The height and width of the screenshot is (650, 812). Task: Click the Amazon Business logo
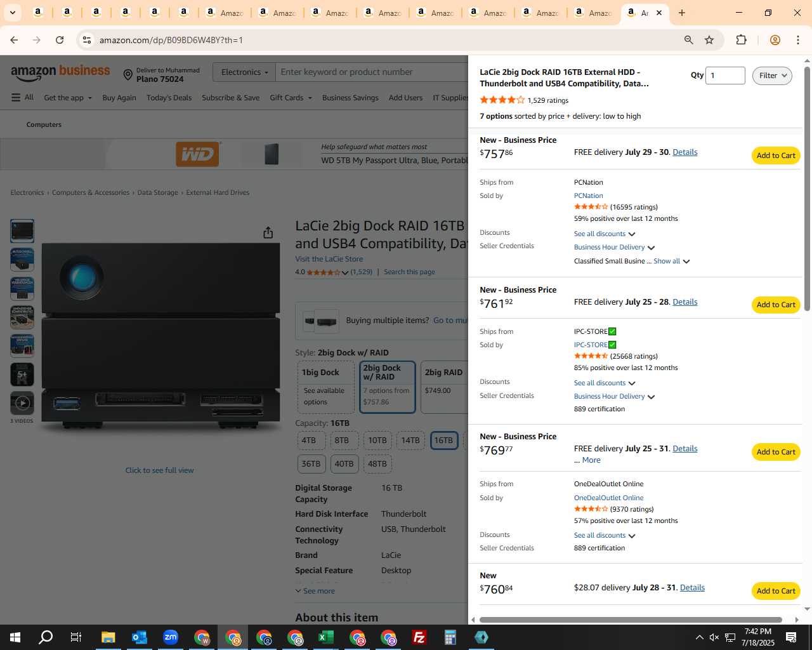point(60,72)
